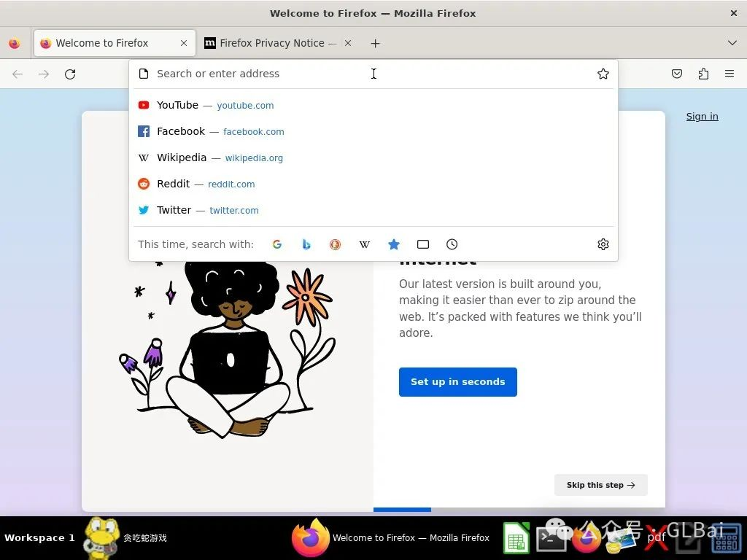Search history using the clock icon
Screen dimensions: 747x560
click(452, 244)
